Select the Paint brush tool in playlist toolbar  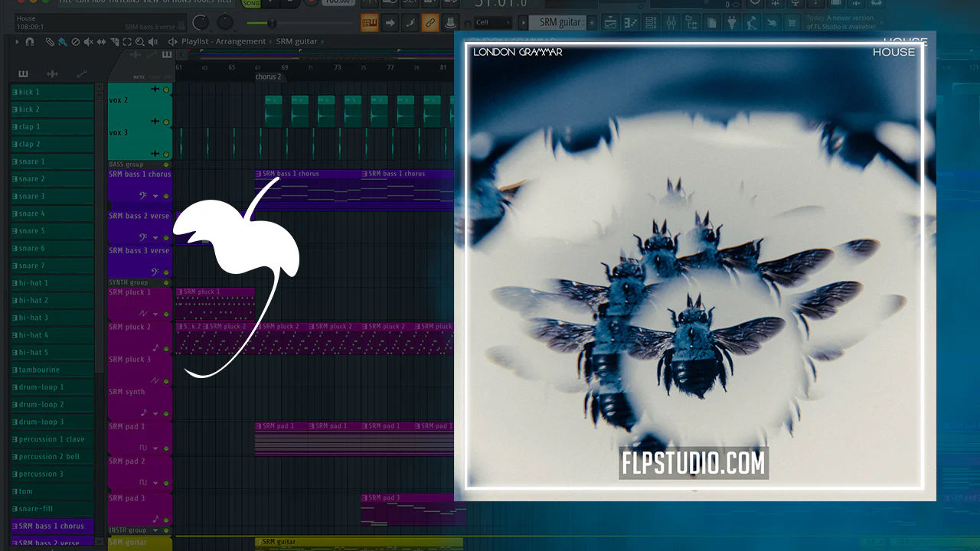click(x=62, y=41)
